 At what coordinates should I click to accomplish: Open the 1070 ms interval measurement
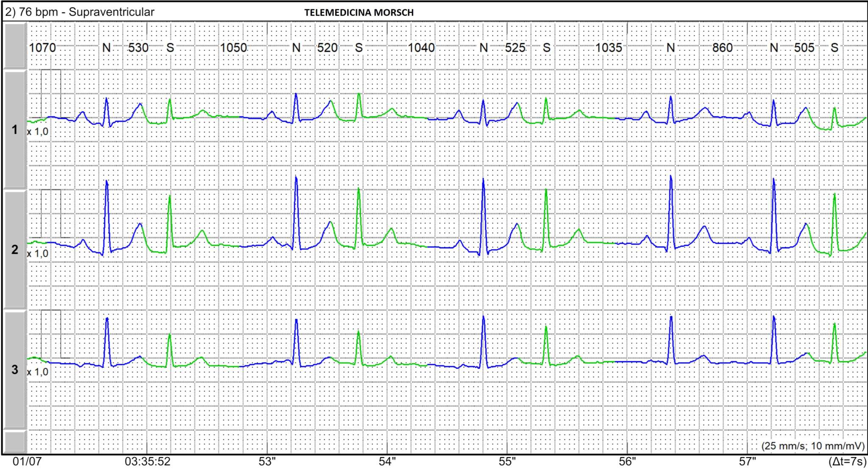point(42,48)
